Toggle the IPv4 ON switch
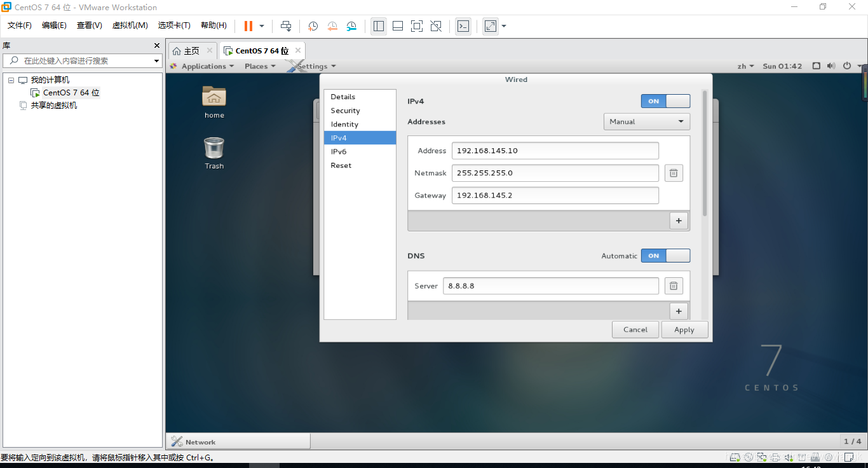Screen dimensions: 868x468 (665, 101)
